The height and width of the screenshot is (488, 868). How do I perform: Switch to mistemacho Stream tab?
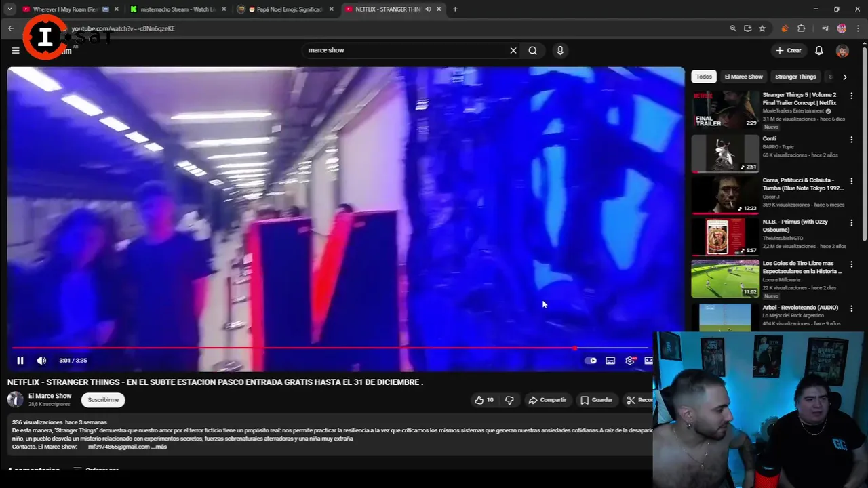(x=178, y=9)
